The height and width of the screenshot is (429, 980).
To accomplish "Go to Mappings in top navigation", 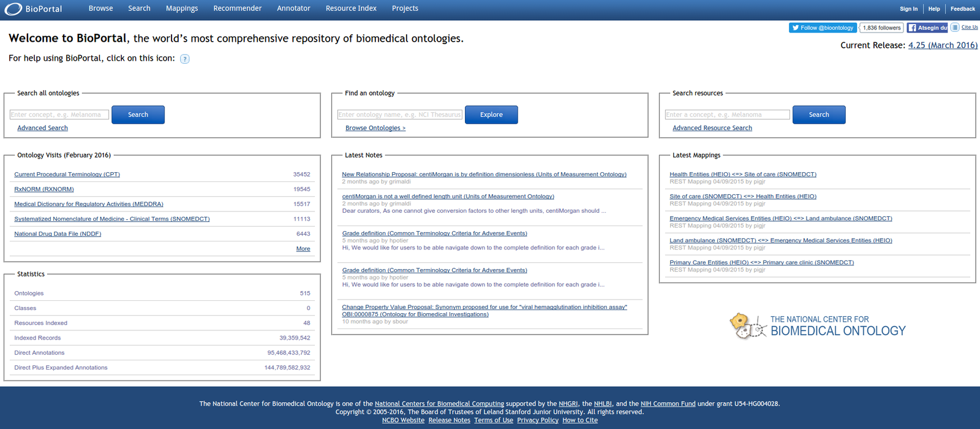I will pos(182,9).
